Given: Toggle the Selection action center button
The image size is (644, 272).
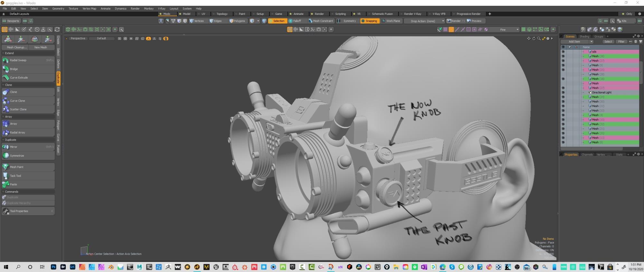Looking at the screenshot, I should (277, 21).
